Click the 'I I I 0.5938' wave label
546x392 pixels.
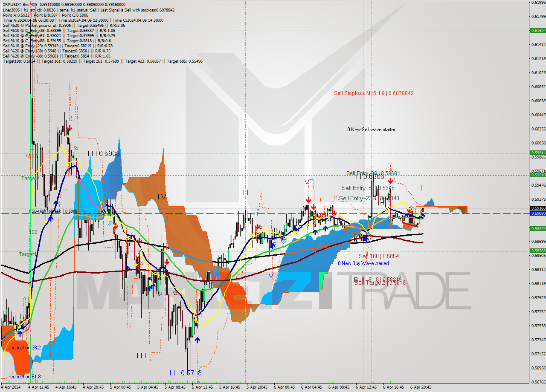click(104, 153)
